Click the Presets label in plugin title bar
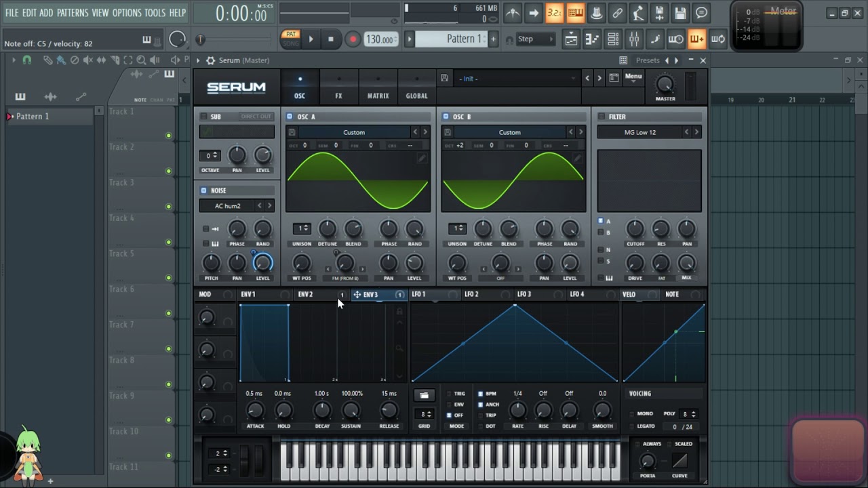 coord(648,60)
